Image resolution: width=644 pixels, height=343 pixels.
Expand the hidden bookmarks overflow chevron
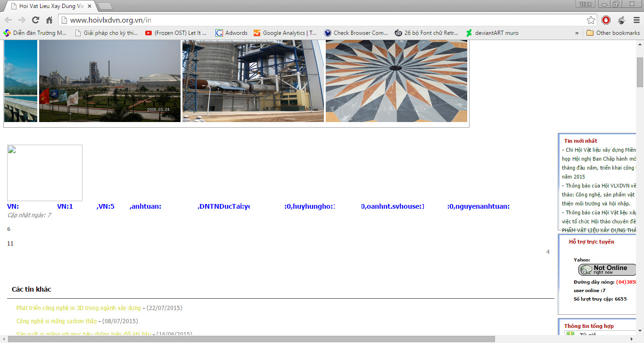577,33
